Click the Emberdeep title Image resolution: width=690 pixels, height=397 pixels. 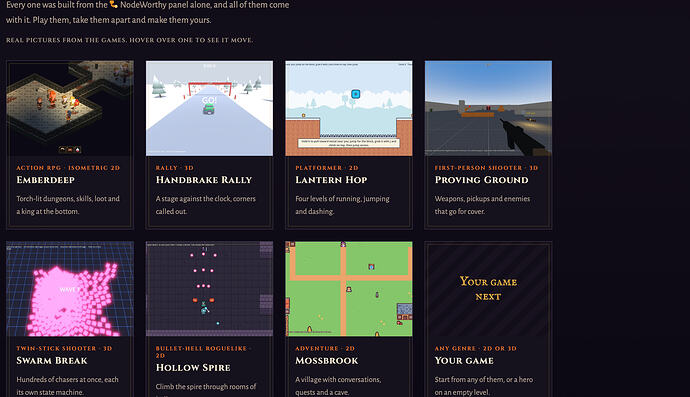(45, 180)
